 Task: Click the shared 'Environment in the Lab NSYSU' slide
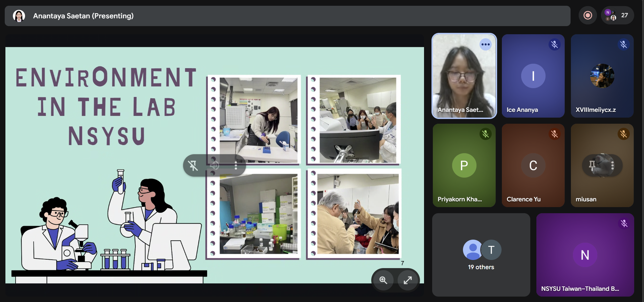click(x=215, y=165)
